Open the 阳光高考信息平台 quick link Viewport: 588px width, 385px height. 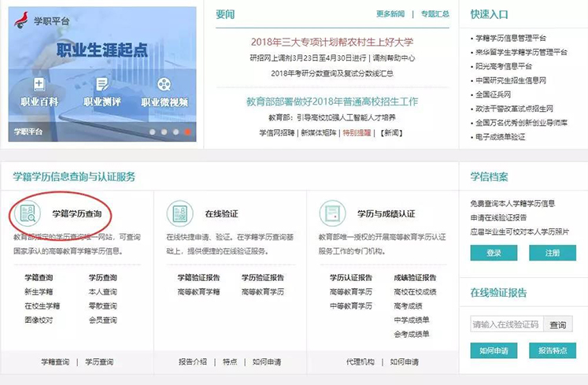pyautogui.click(x=504, y=66)
